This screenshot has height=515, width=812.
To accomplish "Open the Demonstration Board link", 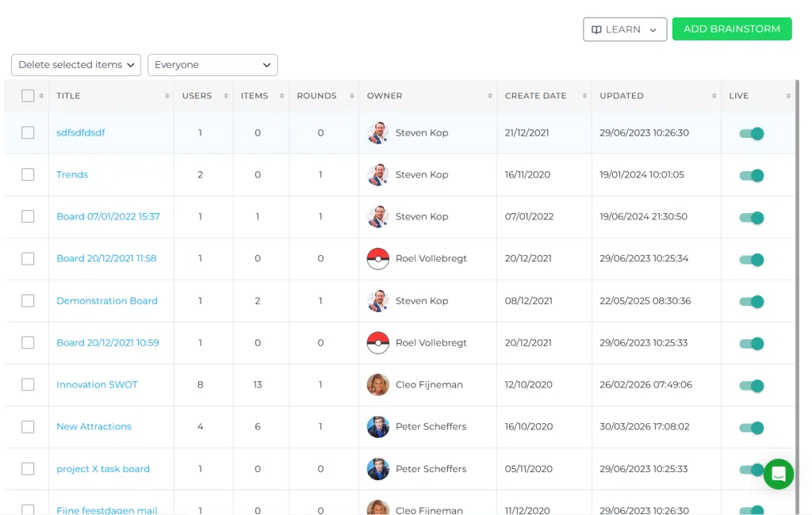I will 107,301.
